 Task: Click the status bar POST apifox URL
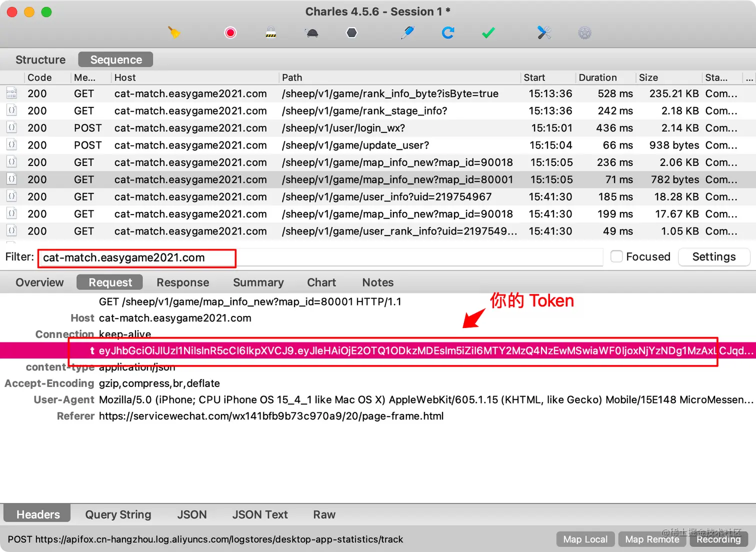(205, 539)
